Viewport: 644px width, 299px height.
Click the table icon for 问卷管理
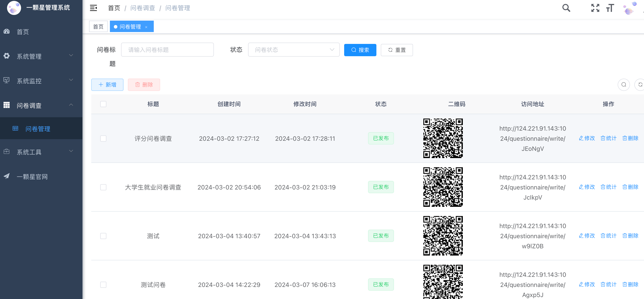15,129
